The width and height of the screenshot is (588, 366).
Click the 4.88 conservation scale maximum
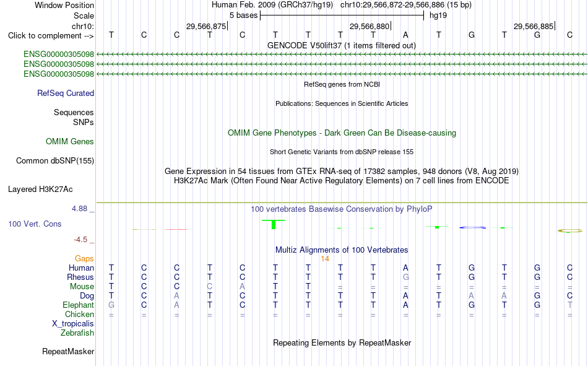pyautogui.click(x=79, y=209)
